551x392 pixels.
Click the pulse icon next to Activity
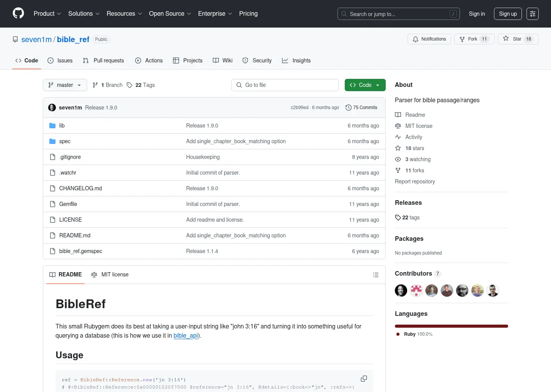tap(398, 137)
